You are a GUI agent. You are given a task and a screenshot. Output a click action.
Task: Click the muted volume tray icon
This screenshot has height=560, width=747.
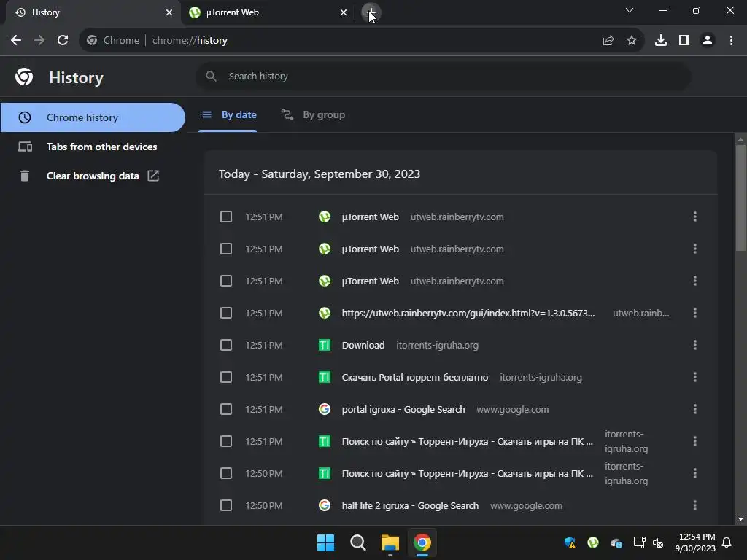tap(658, 542)
